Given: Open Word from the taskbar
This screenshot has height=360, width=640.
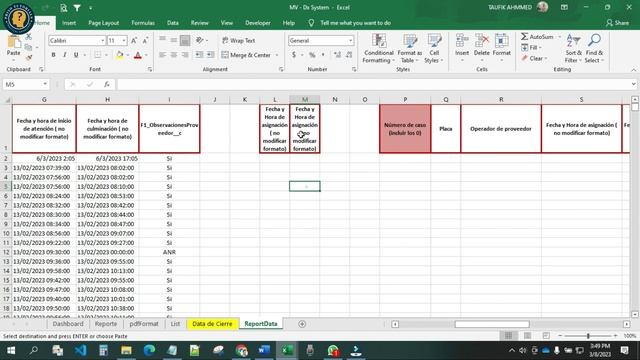Looking at the screenshot, I should (x=264, y=350).
